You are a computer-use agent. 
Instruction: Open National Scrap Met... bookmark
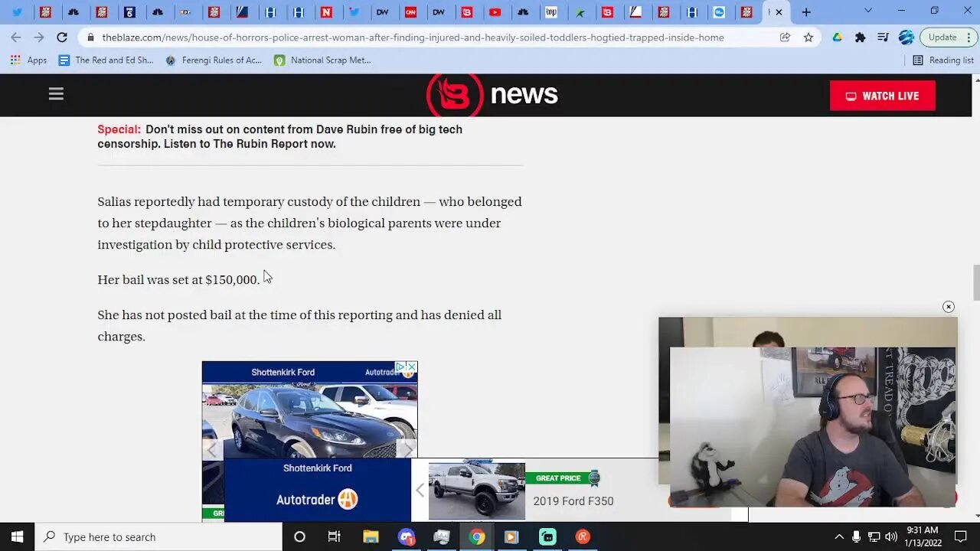click(322, 60)
